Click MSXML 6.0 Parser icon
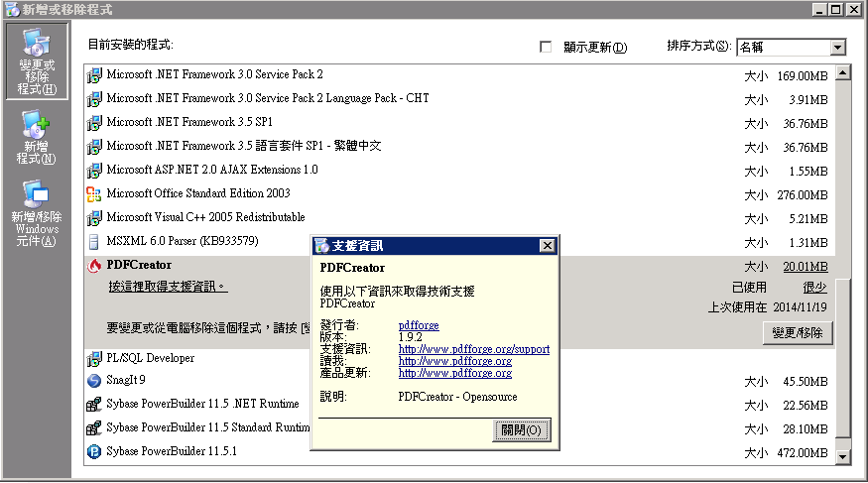The height and width of the screenshot is (483, 868). (94, 241)
